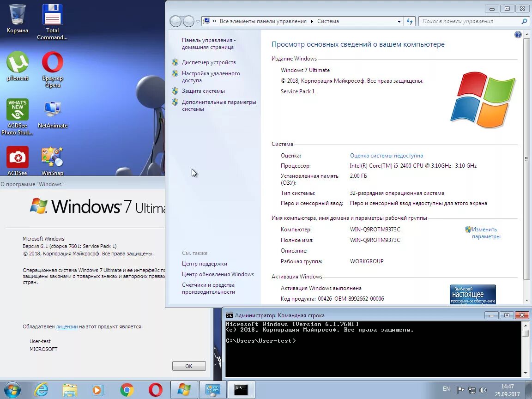
Task: Open Дополнительные параметры системы link
Action: tap(219, 105)
